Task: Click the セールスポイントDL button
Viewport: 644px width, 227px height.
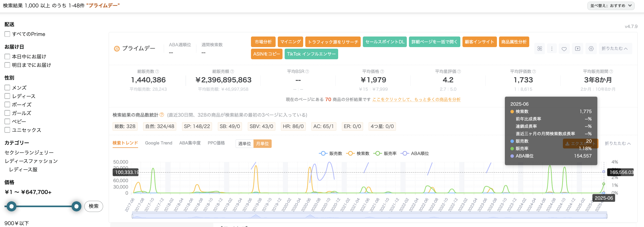Action: (385, 42)
